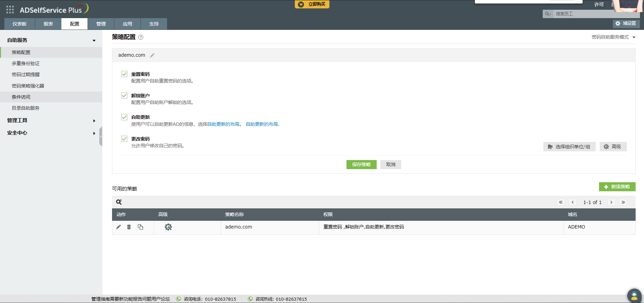This screenshot has width=644, height=303.
Task: Click the 权限 column header
Action: coord(328,214)
